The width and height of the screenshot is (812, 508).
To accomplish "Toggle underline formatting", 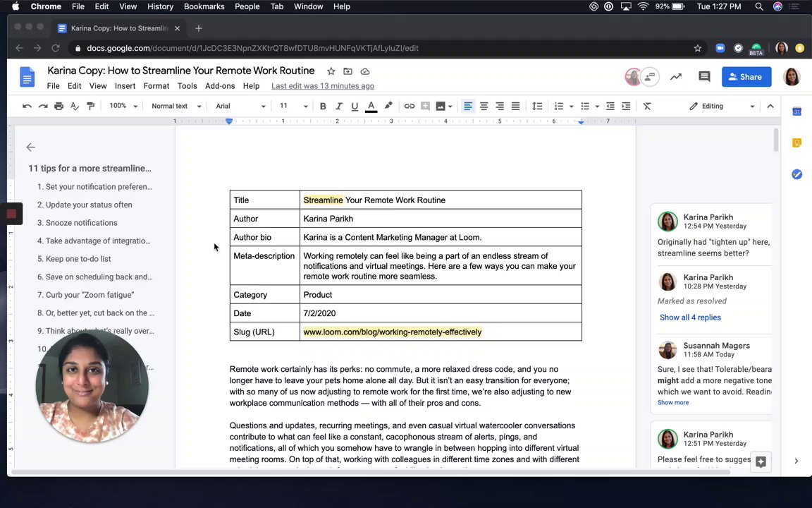I will (x=355, y=106).
